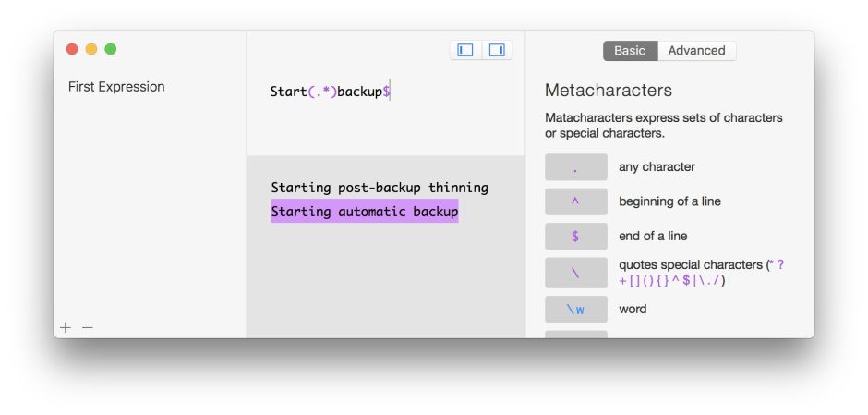Click the 'Starting post-backup thinning' test line
Image resolution: width=868 pixels, height=415 pixels.
(x=379, y=188)
